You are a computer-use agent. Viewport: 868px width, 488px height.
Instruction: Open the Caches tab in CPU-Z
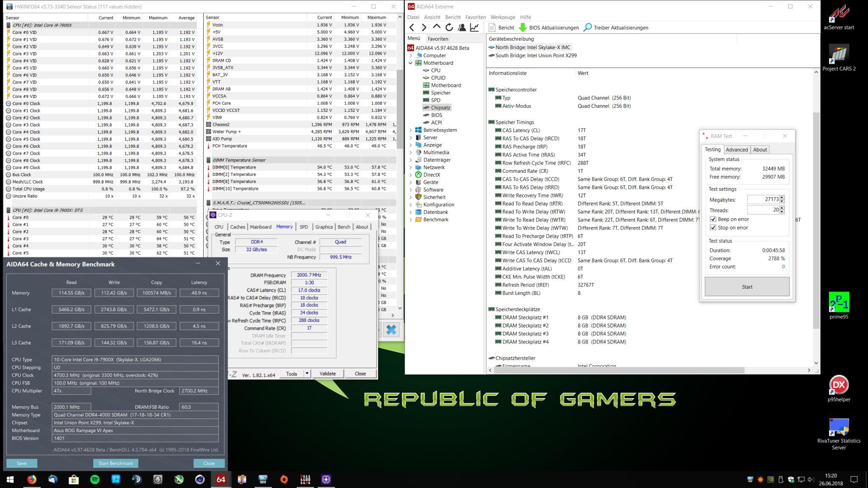(x=237, y=227)
